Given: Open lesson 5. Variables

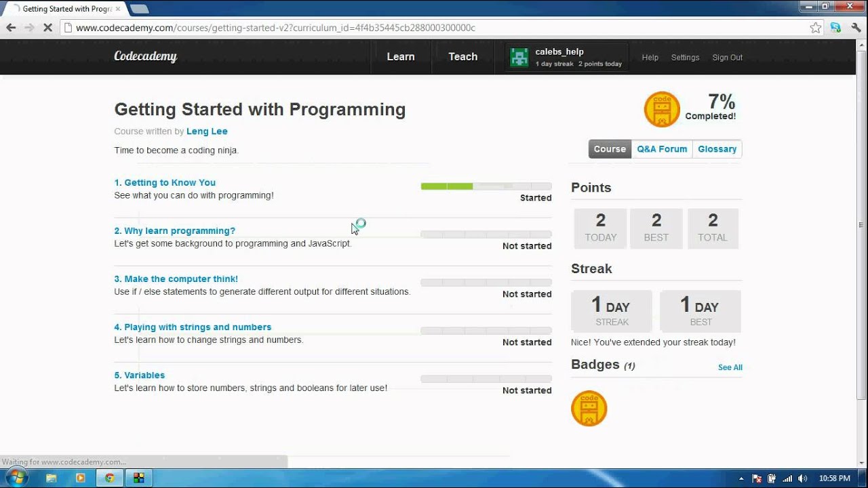Looking at the screenshot, I should [x=140, y=375].
